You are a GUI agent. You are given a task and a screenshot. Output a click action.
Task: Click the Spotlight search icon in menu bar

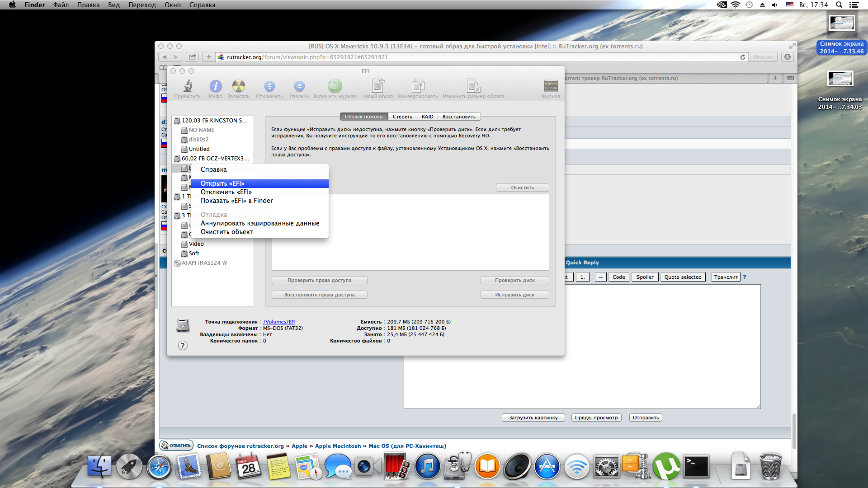(x=839, y=5)
